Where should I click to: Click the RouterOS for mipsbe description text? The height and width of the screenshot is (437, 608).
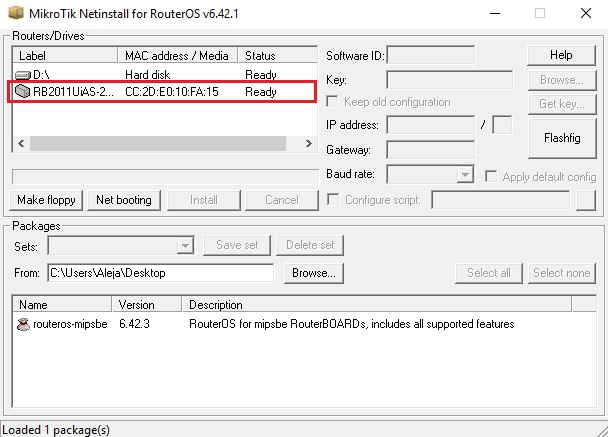click(x=352, y=324)
